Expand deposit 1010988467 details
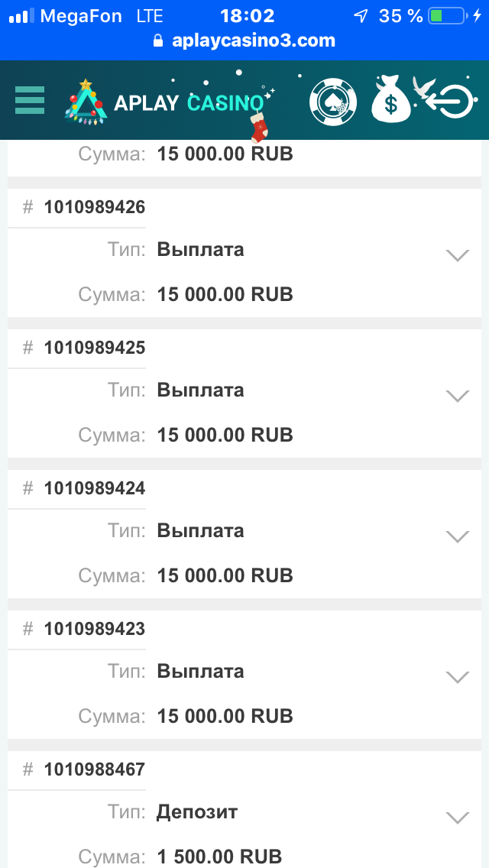 click(x=457, y=818)
